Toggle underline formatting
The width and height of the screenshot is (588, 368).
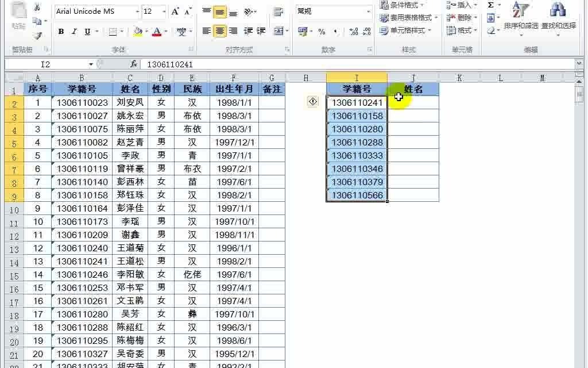click(x=86, y=31)
